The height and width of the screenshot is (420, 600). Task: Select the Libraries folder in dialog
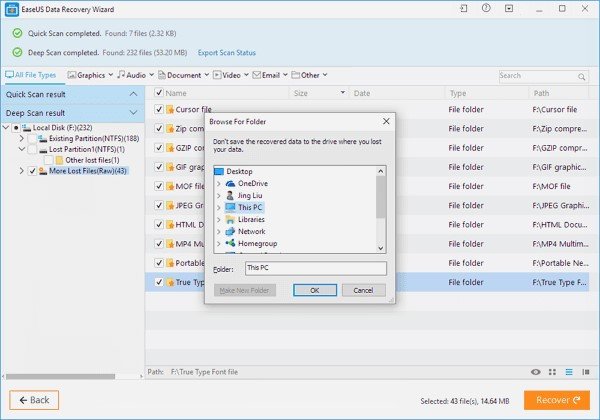[251, 219]
